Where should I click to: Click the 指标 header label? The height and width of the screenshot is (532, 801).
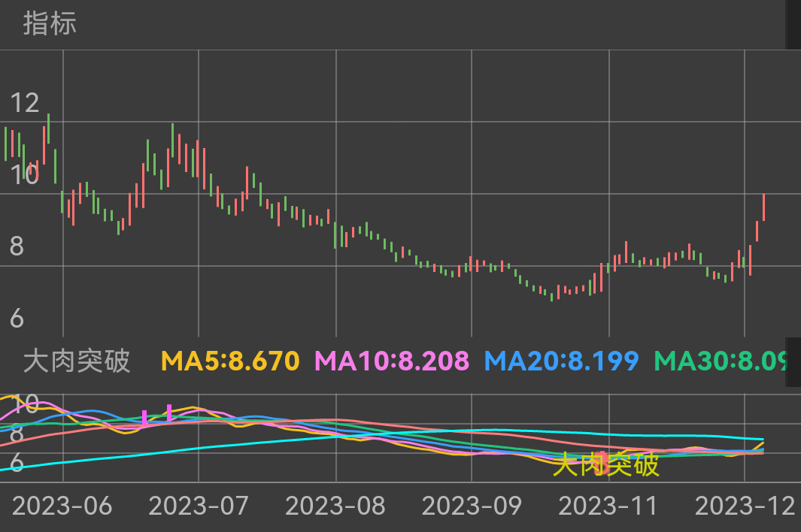(50, 24)
